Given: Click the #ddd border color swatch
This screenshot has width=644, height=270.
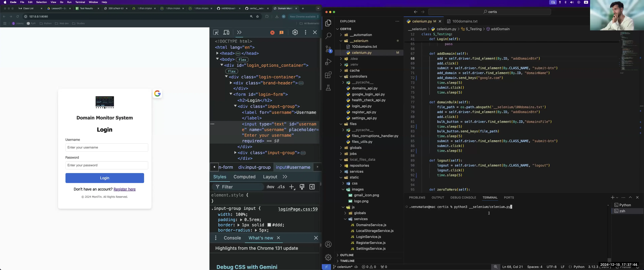Looking at the screenshot, I should [269, 225].
